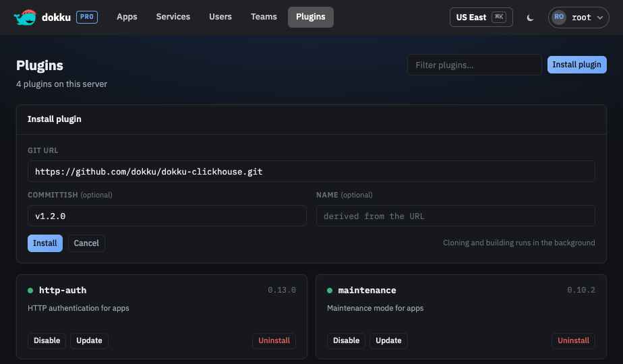
Task: Click '4 plugins on this server' text
Action: [x=61, y=84]
